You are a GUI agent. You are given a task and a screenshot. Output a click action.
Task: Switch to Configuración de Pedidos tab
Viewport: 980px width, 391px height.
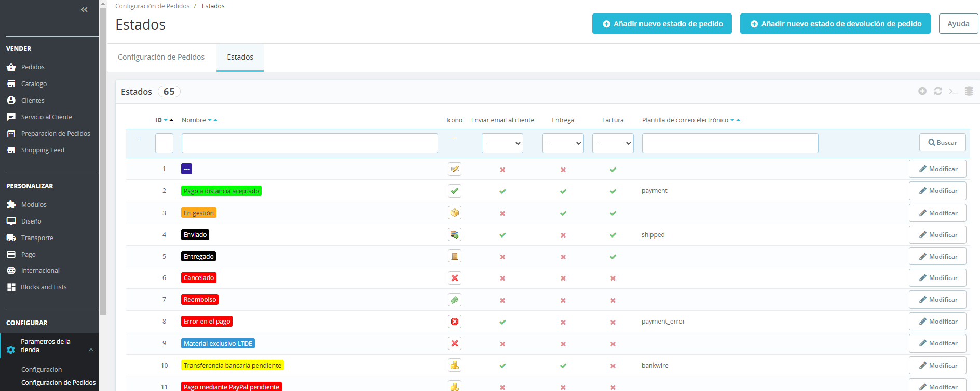pyautogui.click(x=161, y=57)
